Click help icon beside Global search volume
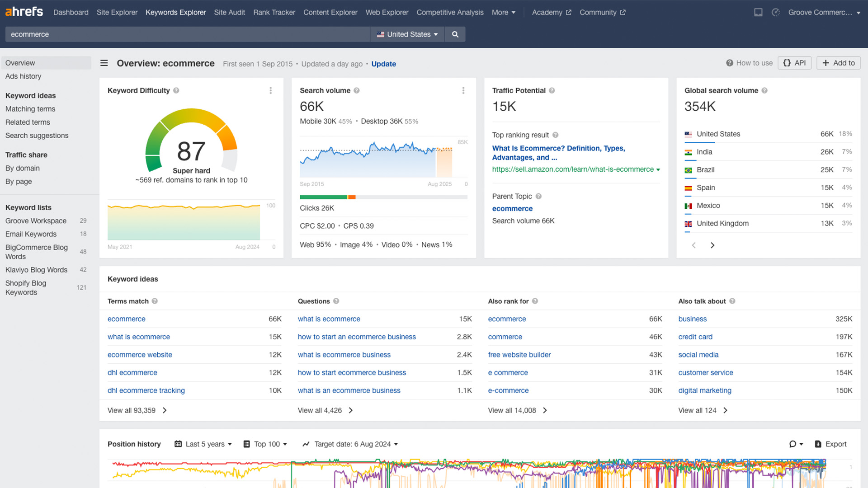The height and width of the screenshot is (488, 868). pos(764,90)
